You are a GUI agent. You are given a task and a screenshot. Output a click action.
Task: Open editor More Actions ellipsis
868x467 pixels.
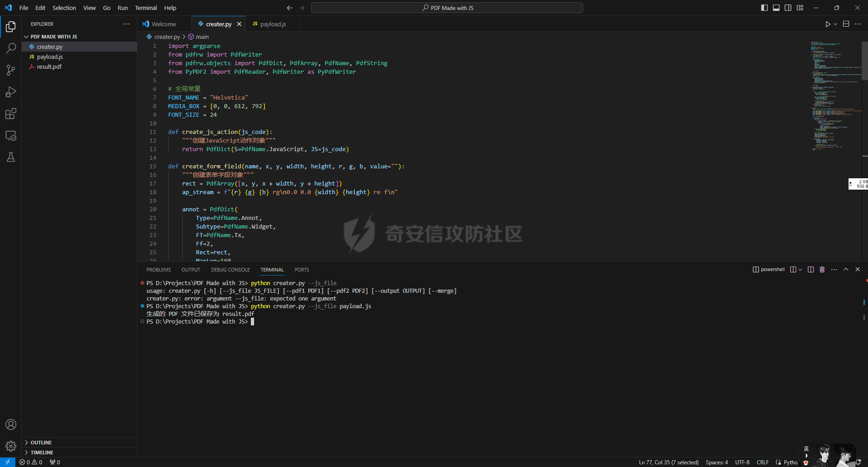click(x=858, y=24)
